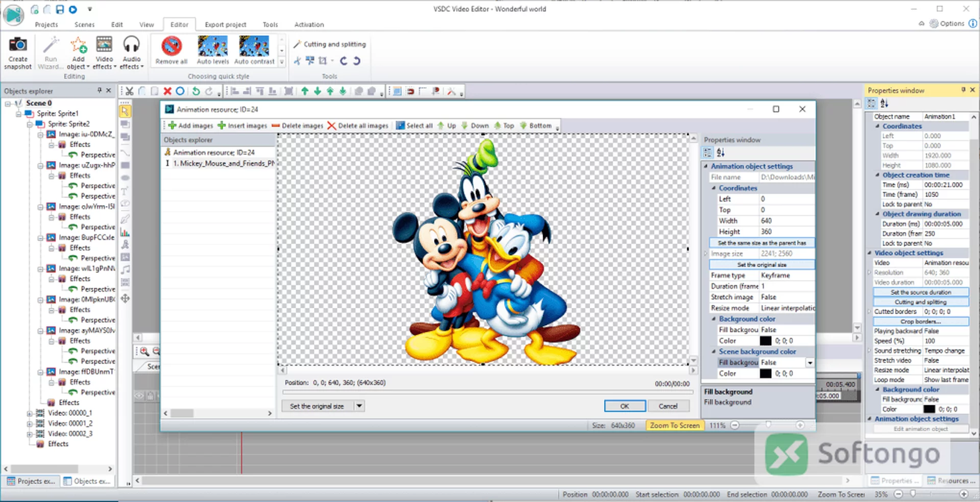This screenshot has width=980, height=502.
Task: Move image to Bottom of list
Action: coord(535,125)
